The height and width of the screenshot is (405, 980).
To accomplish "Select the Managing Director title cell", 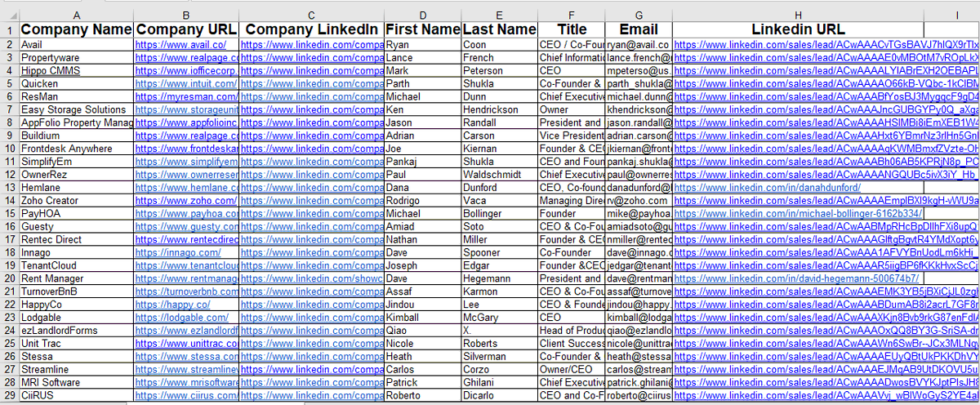I will tap(570, 201).
